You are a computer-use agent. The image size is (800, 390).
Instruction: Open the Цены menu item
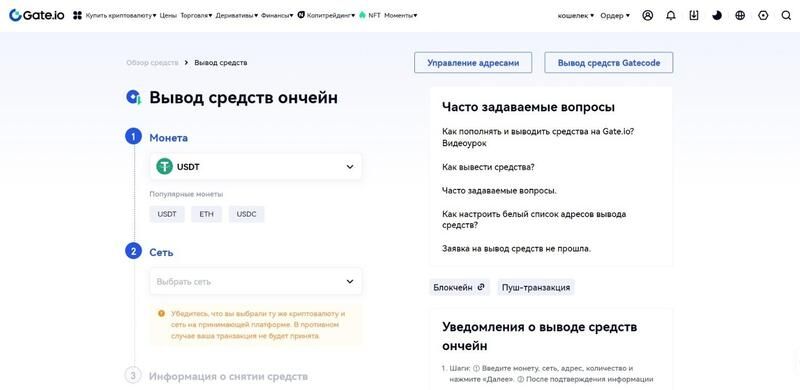[168, 15]
